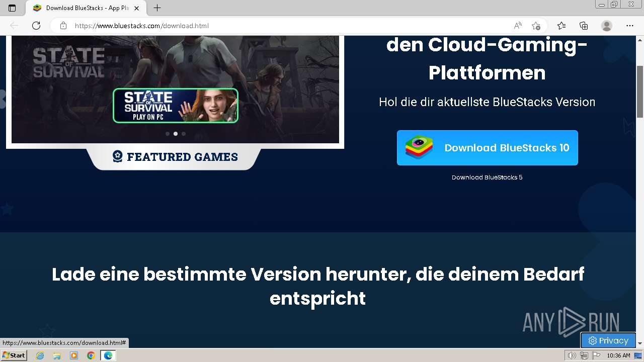Open a new browser tab
Screen dimensions: 644x362
pyautogui.click(x=157, y=8)
